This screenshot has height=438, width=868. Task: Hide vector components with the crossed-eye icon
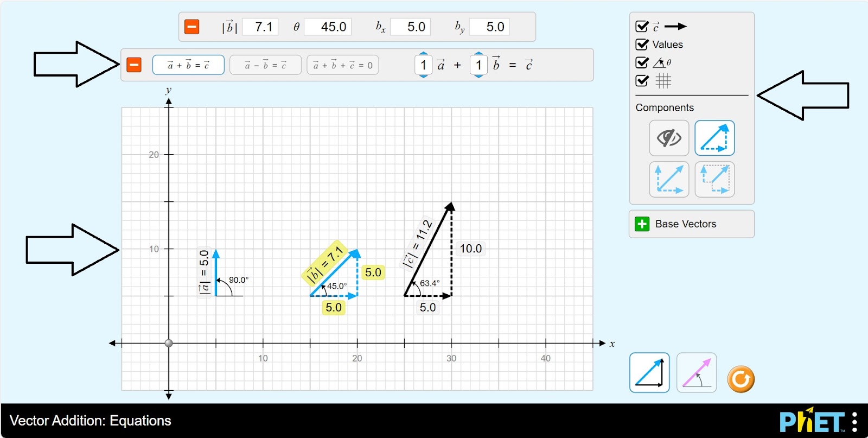669,138
